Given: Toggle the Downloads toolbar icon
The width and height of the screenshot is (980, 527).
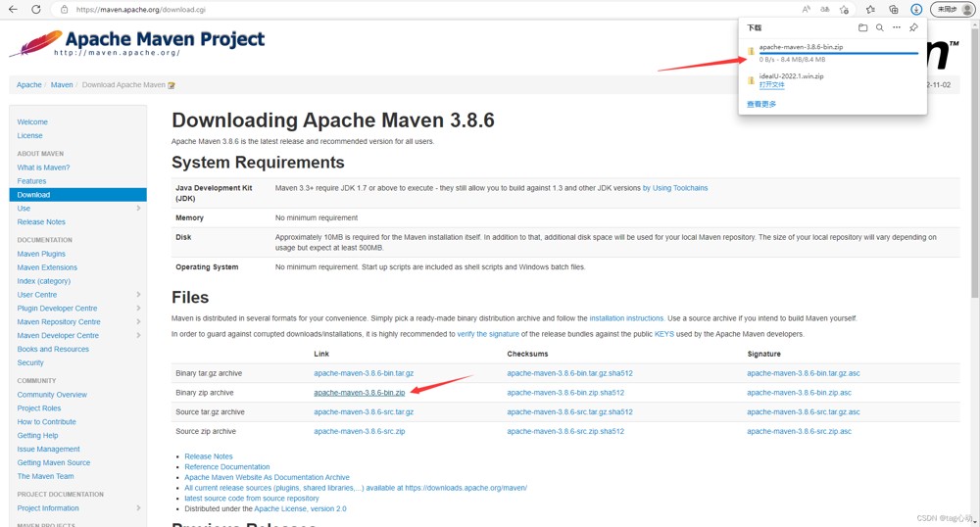Looking at the screenshot, I should [916, 10].
